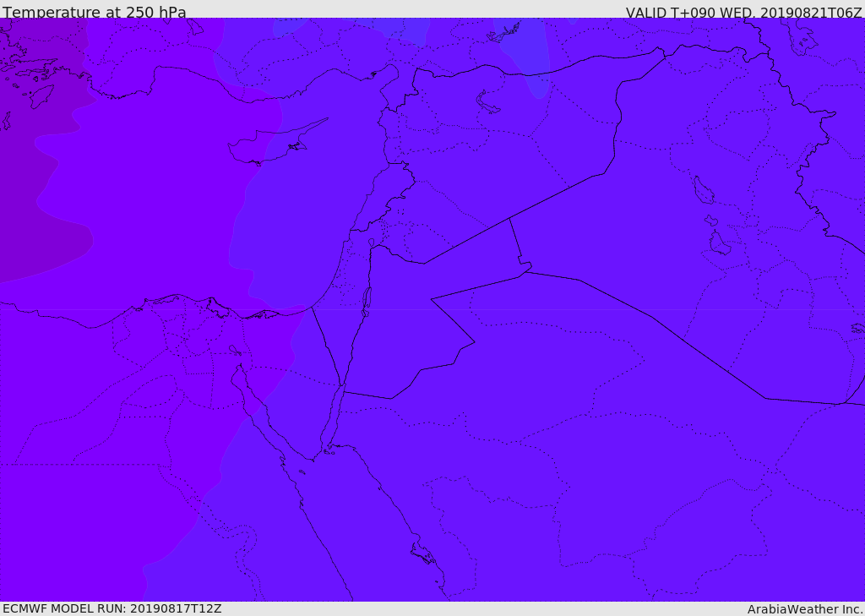Viewport: 865px width, 616px height.
Task: Click the 'Temperature at 250 hPa' title text
Action: tap(95, 12)
